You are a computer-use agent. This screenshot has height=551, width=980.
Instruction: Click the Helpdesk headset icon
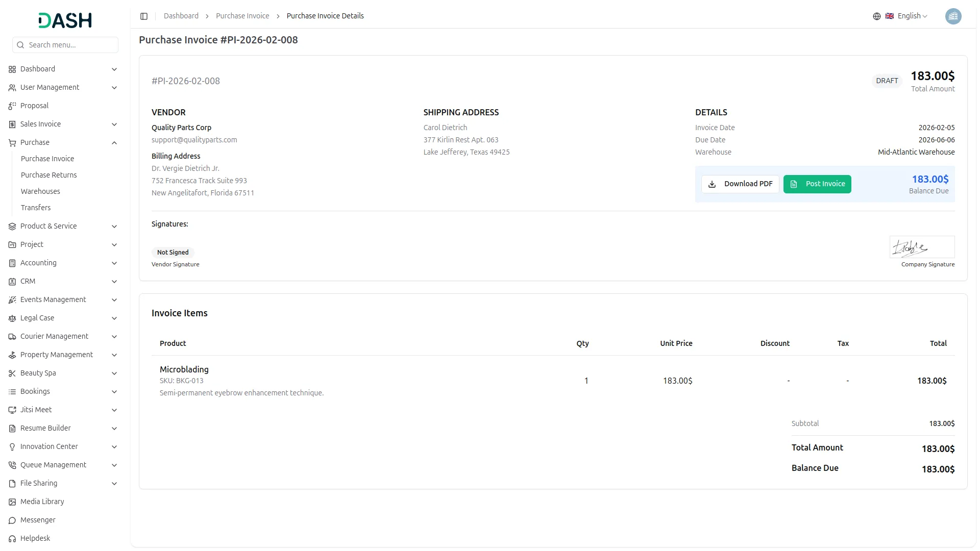(12, 539)
